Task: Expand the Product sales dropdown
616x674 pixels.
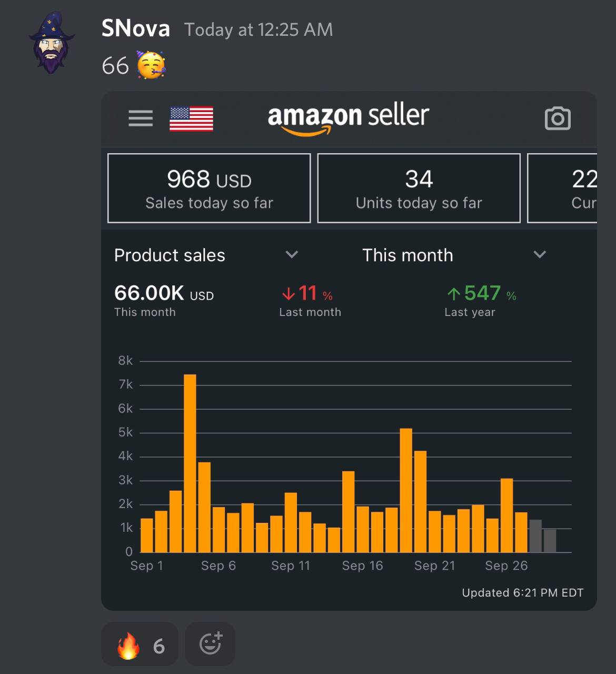Action: tap(206, 255)
